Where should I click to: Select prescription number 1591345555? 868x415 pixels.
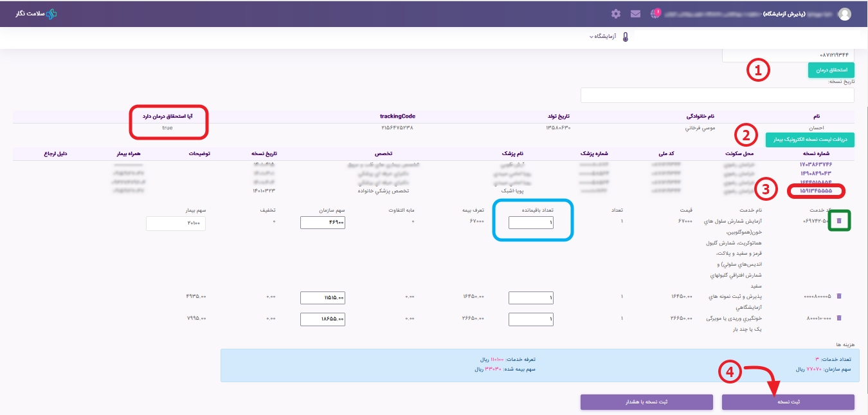816,191
